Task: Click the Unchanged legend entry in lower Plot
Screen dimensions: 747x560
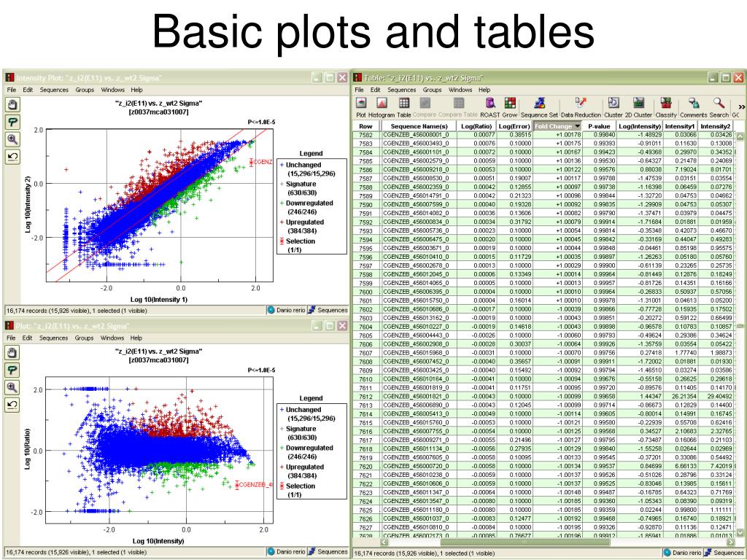Action: tap(308, 414)
